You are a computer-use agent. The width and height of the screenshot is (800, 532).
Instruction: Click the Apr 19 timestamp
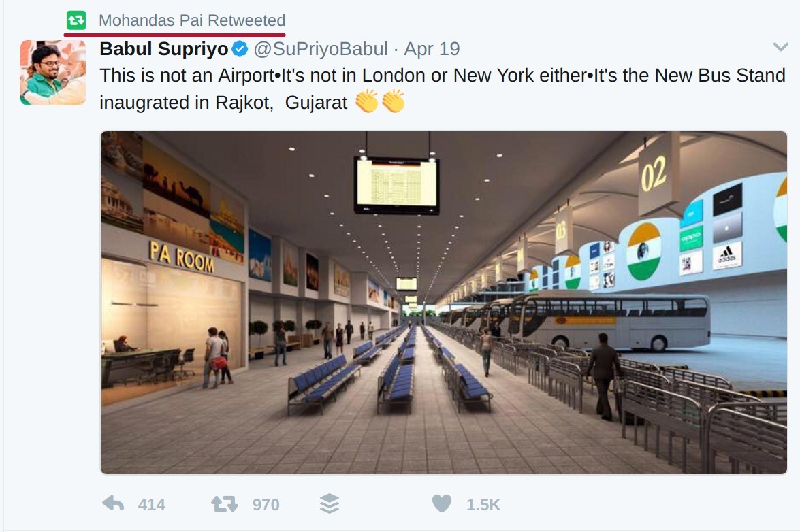pos(432,49)
